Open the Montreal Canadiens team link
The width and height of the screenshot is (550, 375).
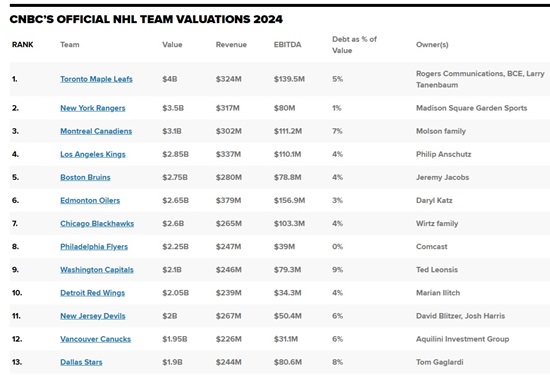coord(96,131)
